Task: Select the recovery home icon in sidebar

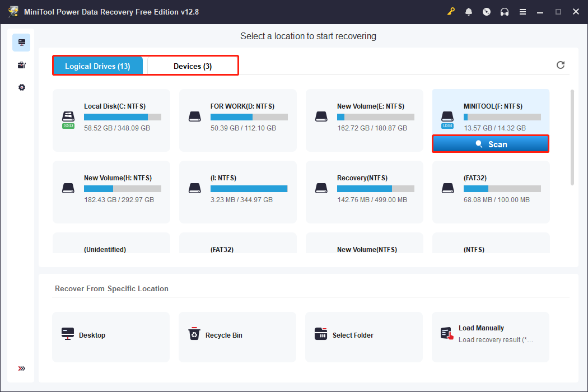Action: 21,43
